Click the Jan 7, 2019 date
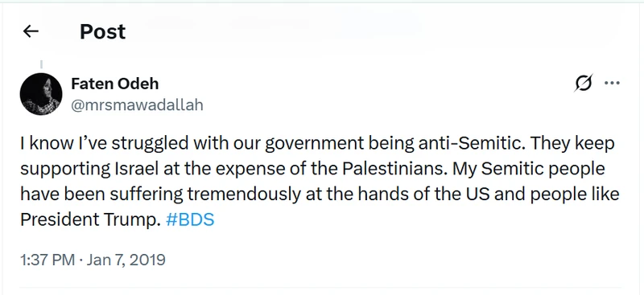The width and height of the screenshot is (644, 295). (x=126, y=260)
